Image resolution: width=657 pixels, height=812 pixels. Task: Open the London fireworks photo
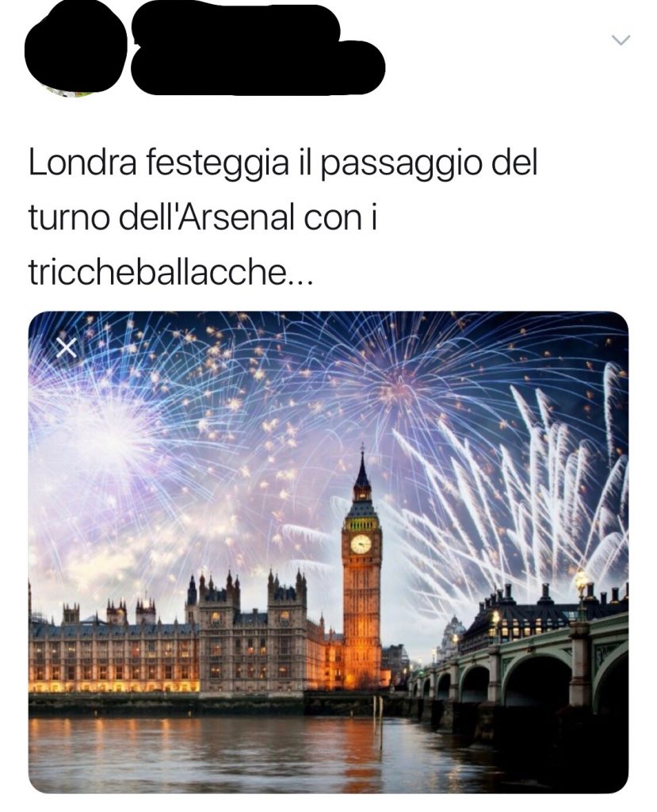coord(328,552)
